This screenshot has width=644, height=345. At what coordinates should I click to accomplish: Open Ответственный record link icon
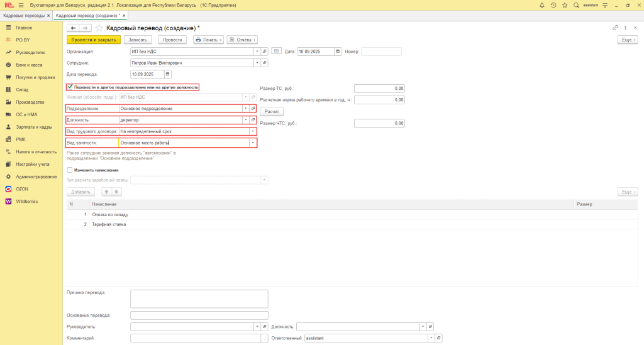(438, 338)
